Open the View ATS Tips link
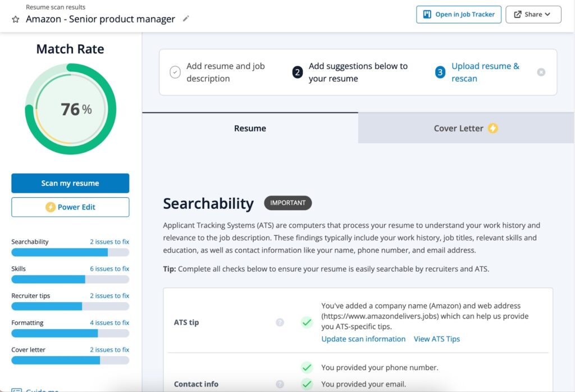The image size is (575, 392). tap(437, 339)
